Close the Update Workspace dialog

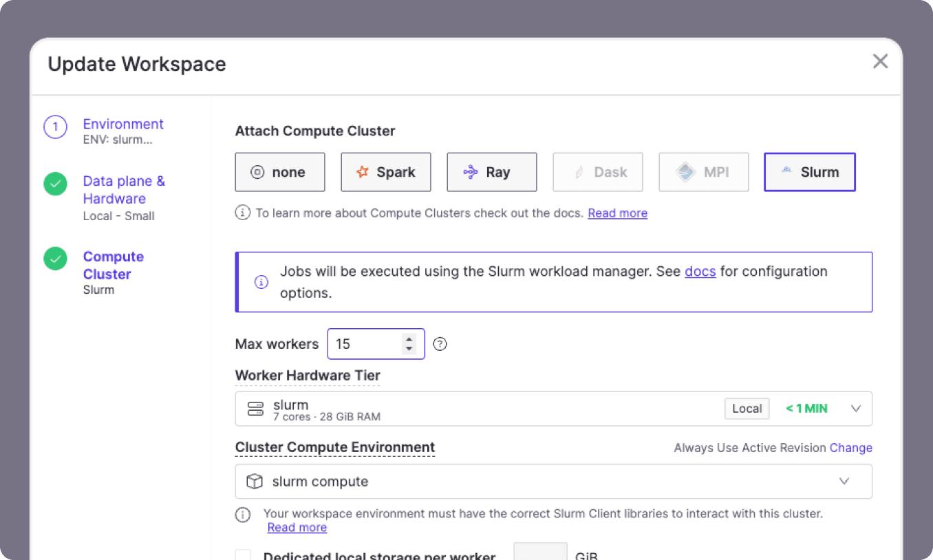pos(880,61)
